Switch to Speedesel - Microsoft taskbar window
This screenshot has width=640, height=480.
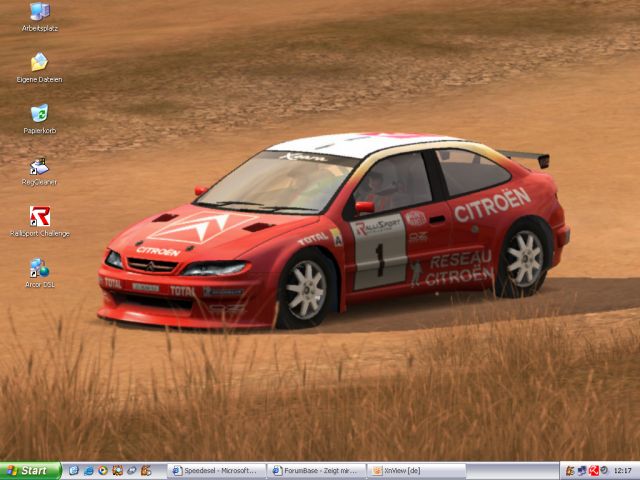217,471
